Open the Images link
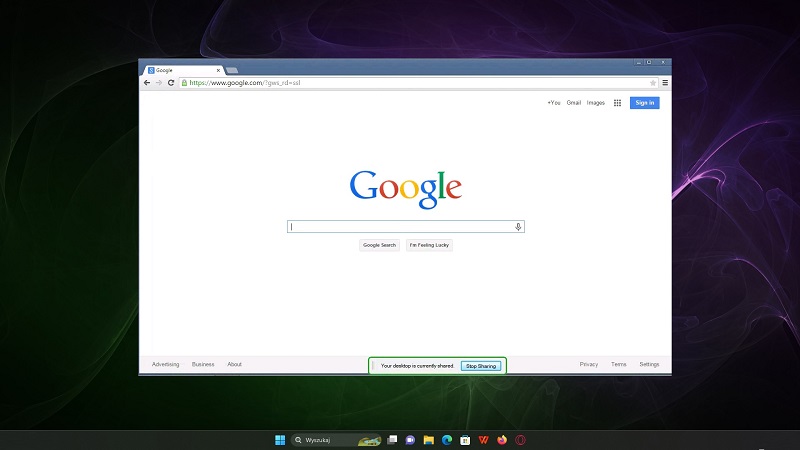800x450 pixels. tap(595, 103)
